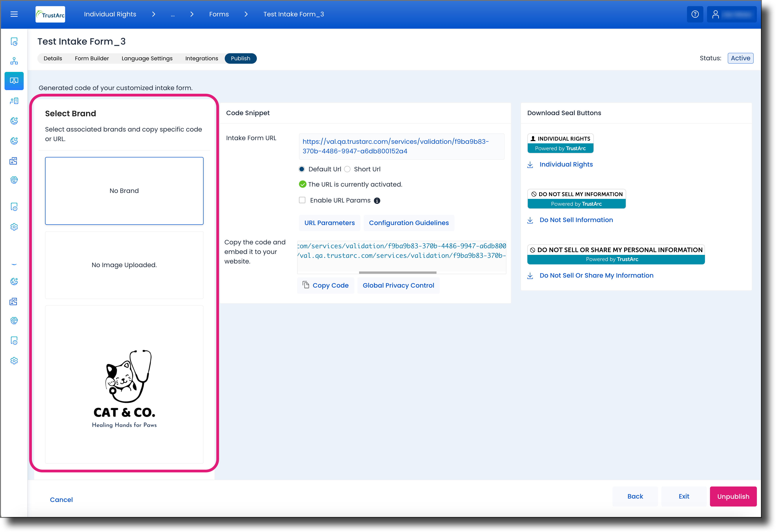The image size is (776, 532).
Task: Open the hamburger navigation menu
Action: point(14,14)
